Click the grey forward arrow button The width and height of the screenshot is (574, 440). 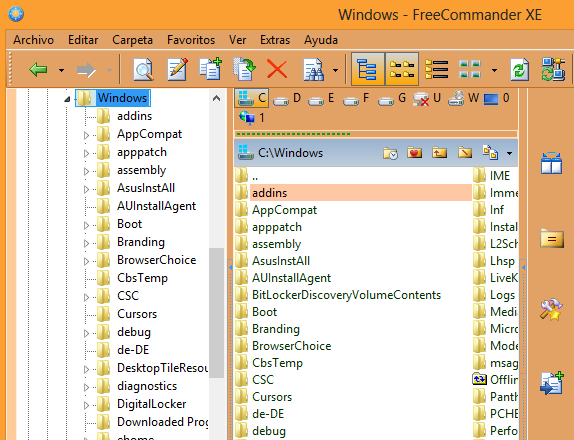pyautogui.click(x=86, y=70)
